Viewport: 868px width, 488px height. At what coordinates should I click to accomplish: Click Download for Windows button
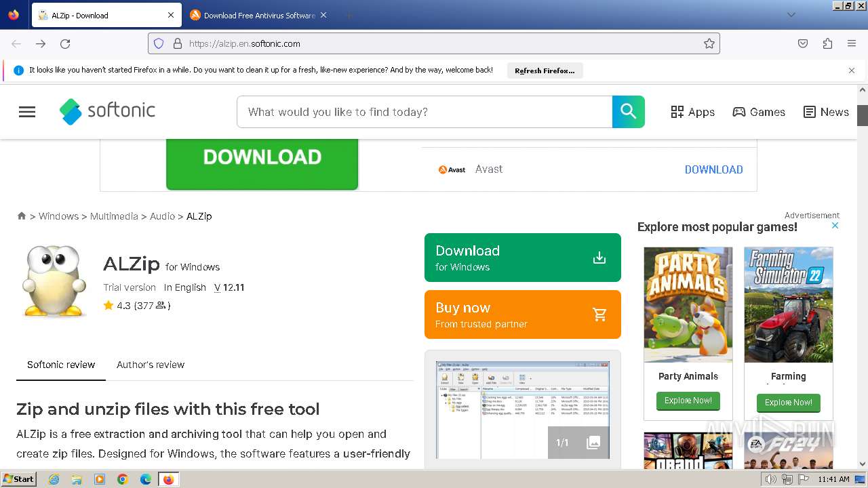tap(523, 258)
